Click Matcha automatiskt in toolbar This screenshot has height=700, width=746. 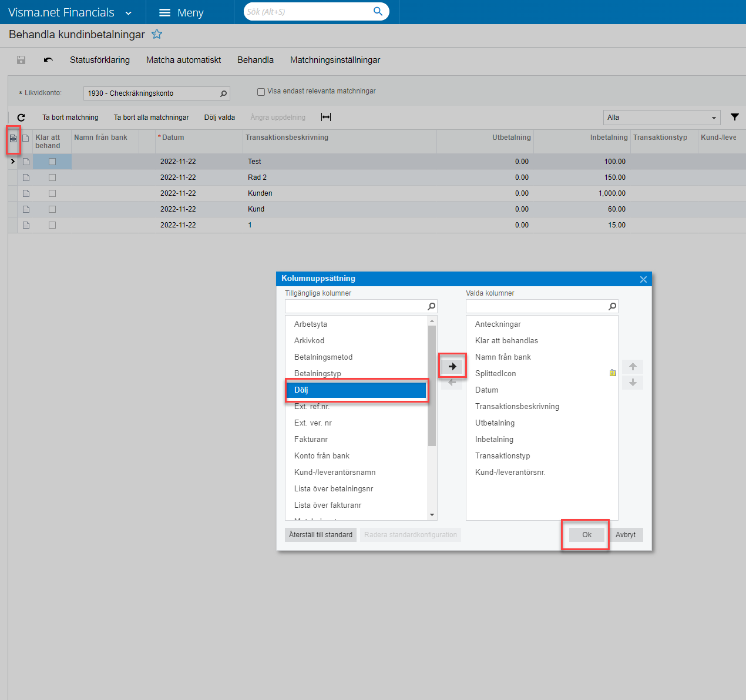183,60
